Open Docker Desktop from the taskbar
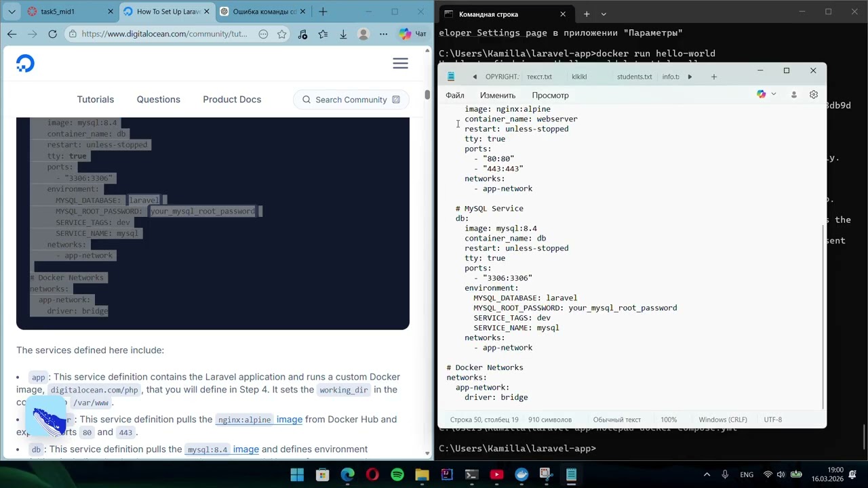This screenshot has width=868, height=488. coord(521,474)
